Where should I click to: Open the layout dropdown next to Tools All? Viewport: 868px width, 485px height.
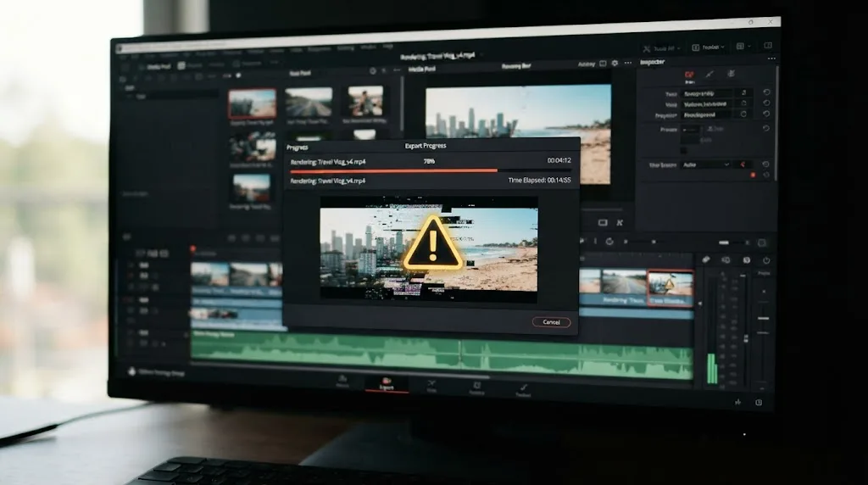tap(709, 47)
